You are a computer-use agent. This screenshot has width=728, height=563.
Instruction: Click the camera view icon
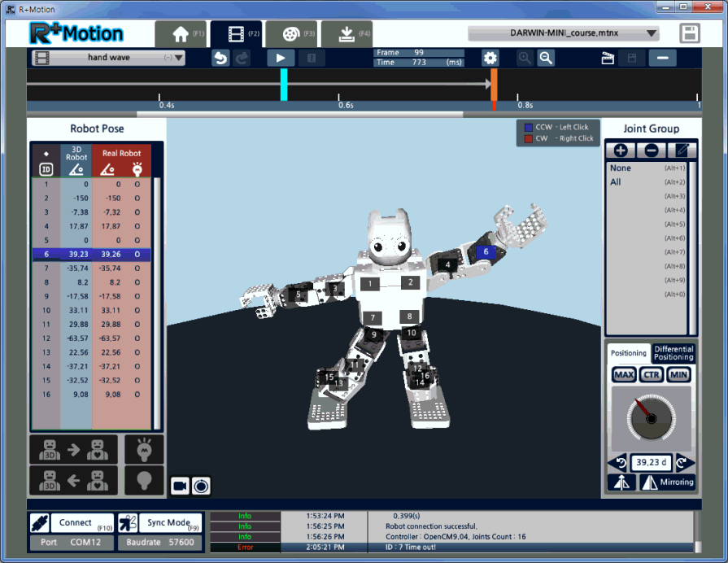click(180, 487)
